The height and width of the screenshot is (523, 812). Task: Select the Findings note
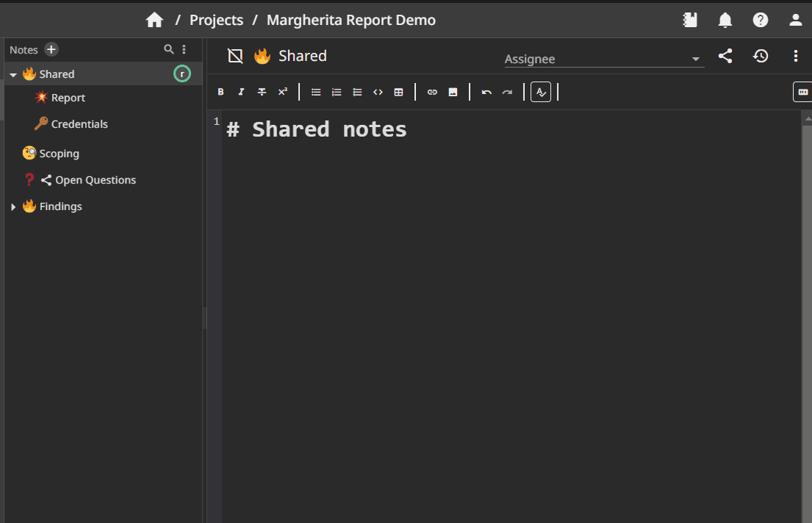[x=60, y=206]
